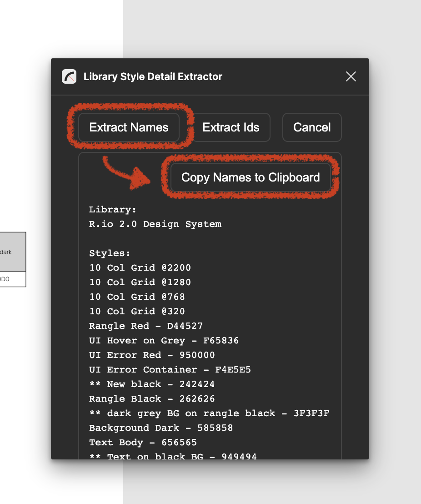This screenshot has width=421, height=504.
Task: Select '10 Col Grid @1280' style name
Action: point(140,282)
